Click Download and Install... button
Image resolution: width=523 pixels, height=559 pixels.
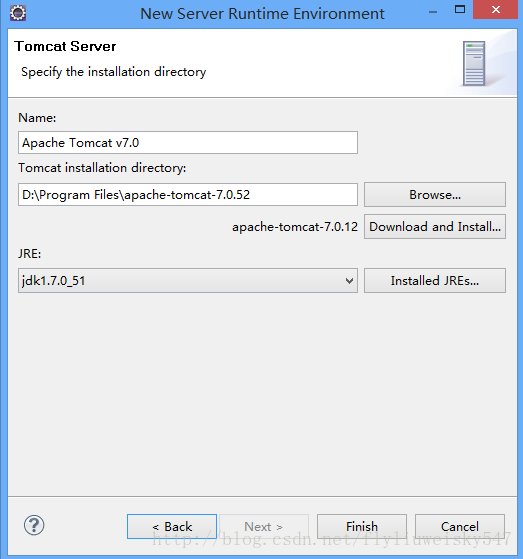435,227
